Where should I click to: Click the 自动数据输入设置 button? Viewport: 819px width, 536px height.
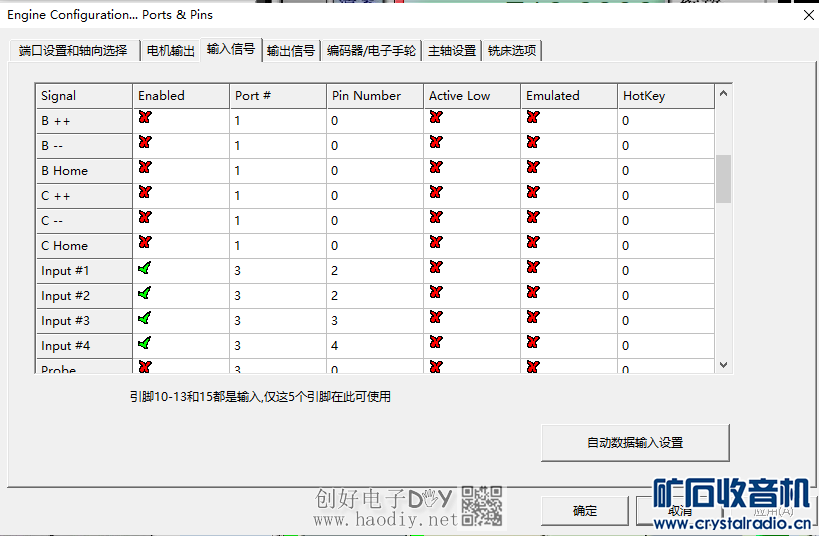click(635, 442)
